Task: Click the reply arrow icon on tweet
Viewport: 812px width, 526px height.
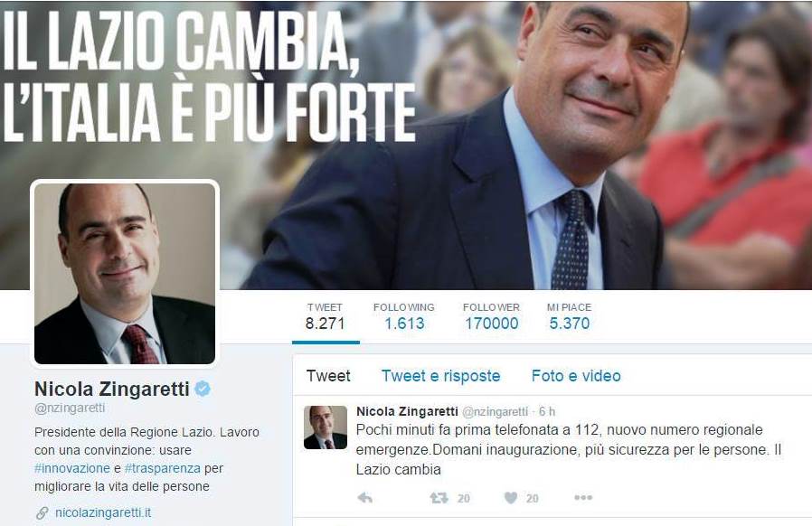Action: pos(365,498)
